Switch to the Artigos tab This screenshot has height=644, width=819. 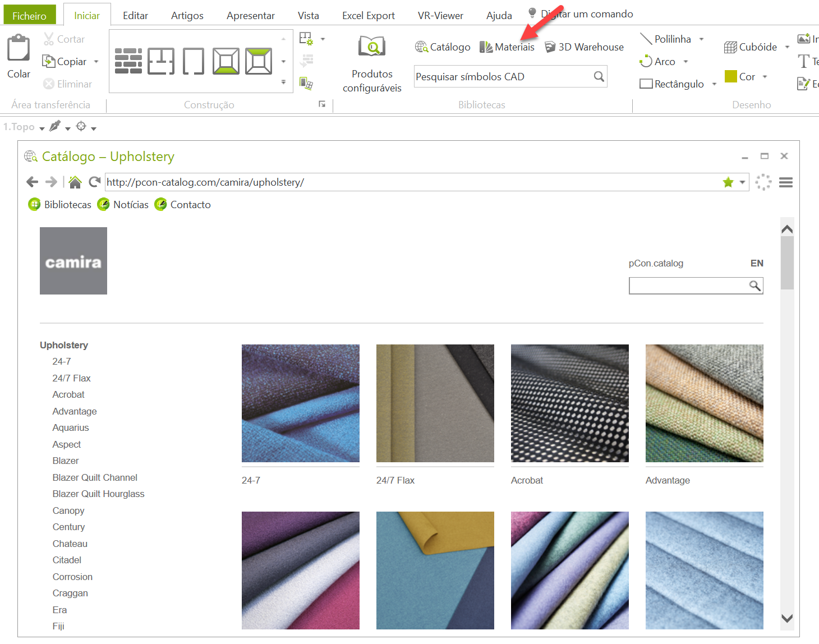[x=187, y=16]
